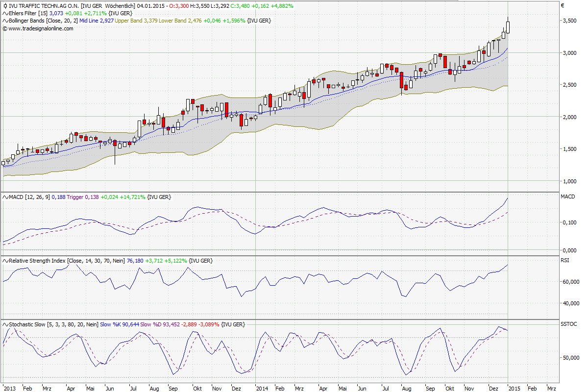
Task: Click the 2013 year label on time axis
Action: pos(9,388)
